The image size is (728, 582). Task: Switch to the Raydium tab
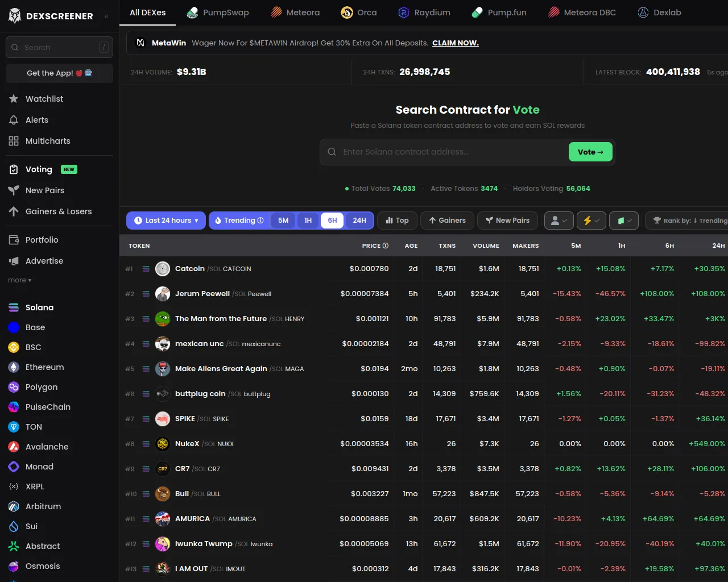pos(424,13)
